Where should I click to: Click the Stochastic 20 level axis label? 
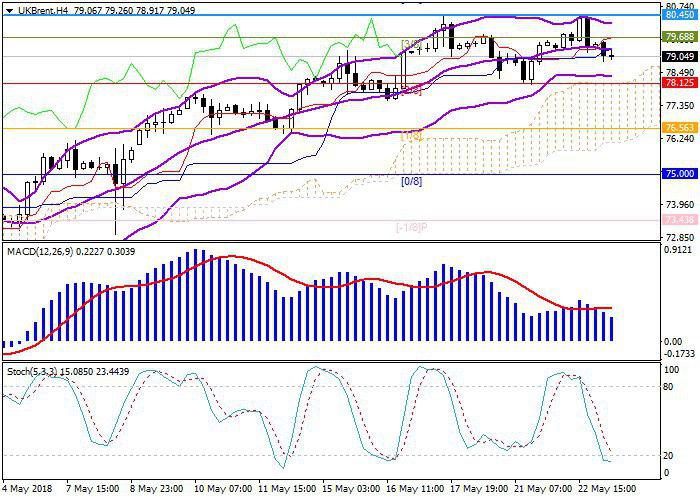click(x=672, y=455)
